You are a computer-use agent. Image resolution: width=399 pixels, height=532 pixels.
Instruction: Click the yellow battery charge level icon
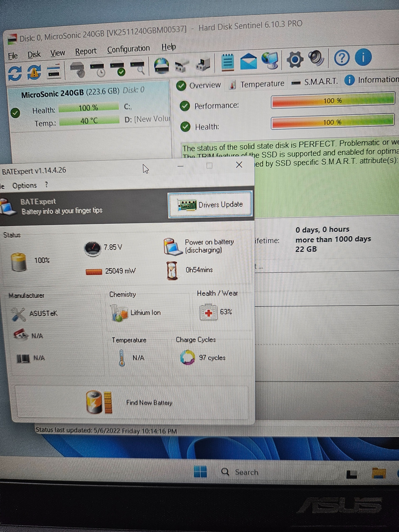[x=19, y=262]
